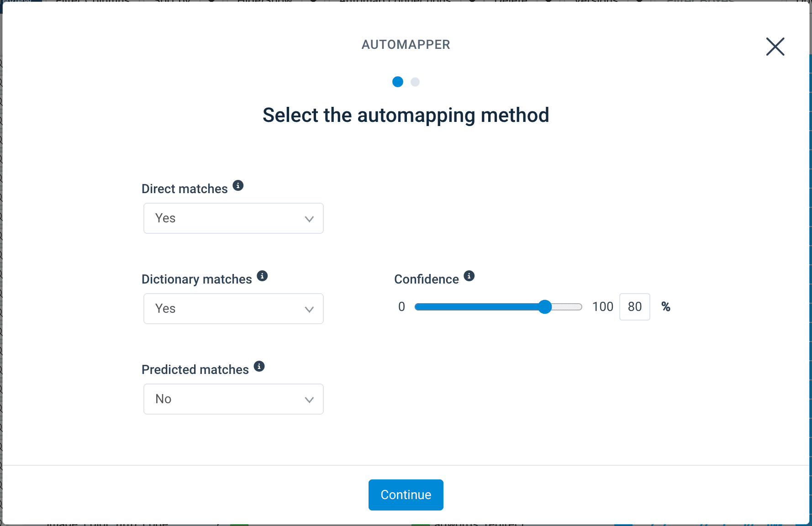Click the Direct matches label text

pos(185,189)
